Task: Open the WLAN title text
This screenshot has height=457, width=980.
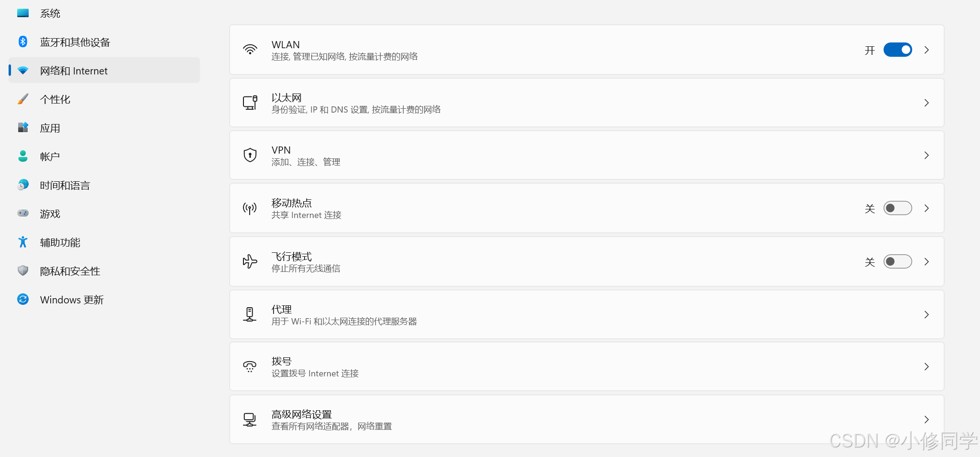Action: point(285,44)
